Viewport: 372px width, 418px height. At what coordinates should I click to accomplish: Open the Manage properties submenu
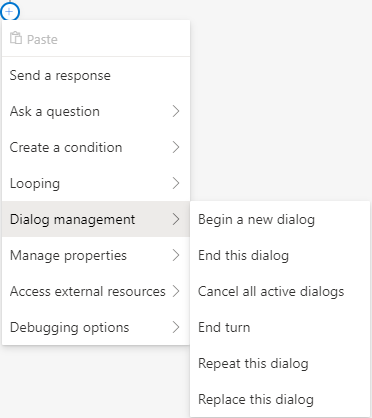tap(96, 255)
